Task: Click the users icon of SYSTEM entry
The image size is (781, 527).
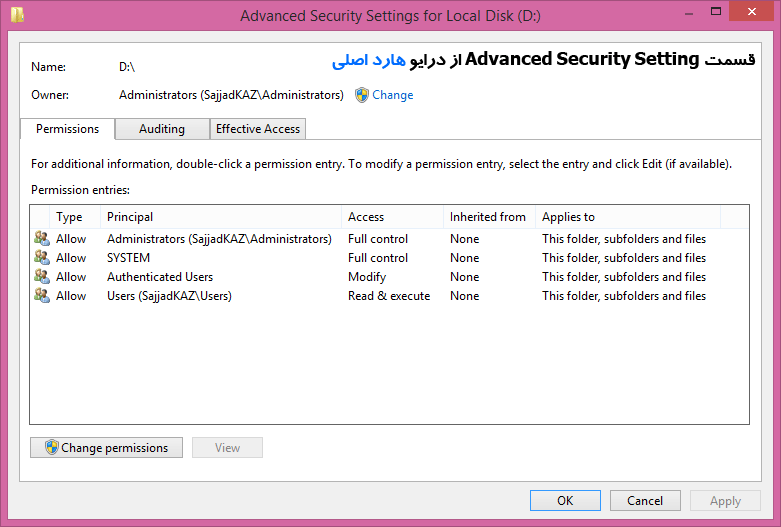Action: click(x=42, y=258)
